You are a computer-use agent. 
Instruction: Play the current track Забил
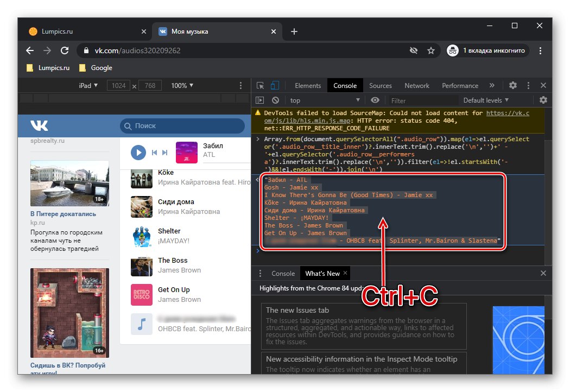[138, 153]
